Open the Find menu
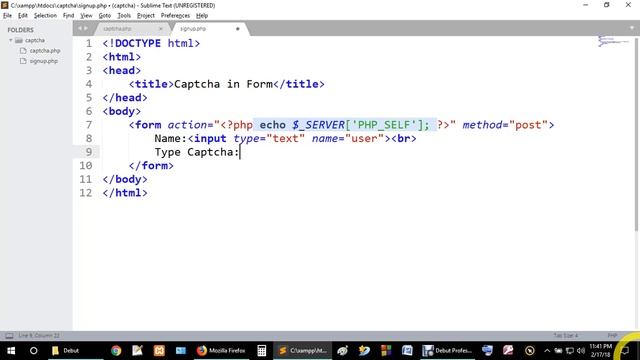This screenshot has width=640, height=360. tap(68, 16)
